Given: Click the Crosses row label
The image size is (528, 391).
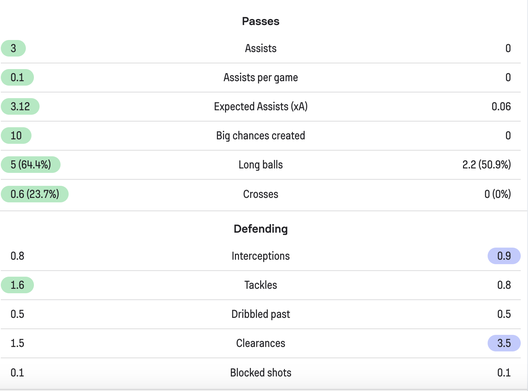Looking at the screenshot, I should pos(261,194).
